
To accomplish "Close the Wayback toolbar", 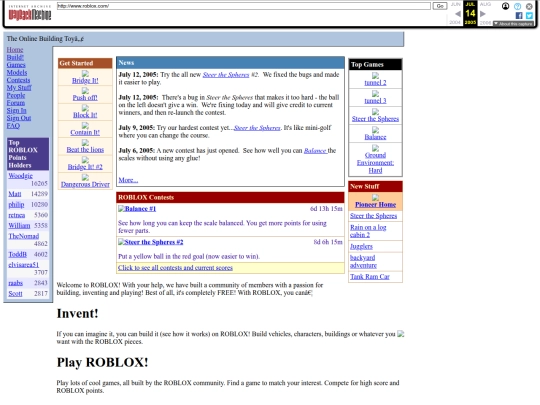I will tap(529, 6).
